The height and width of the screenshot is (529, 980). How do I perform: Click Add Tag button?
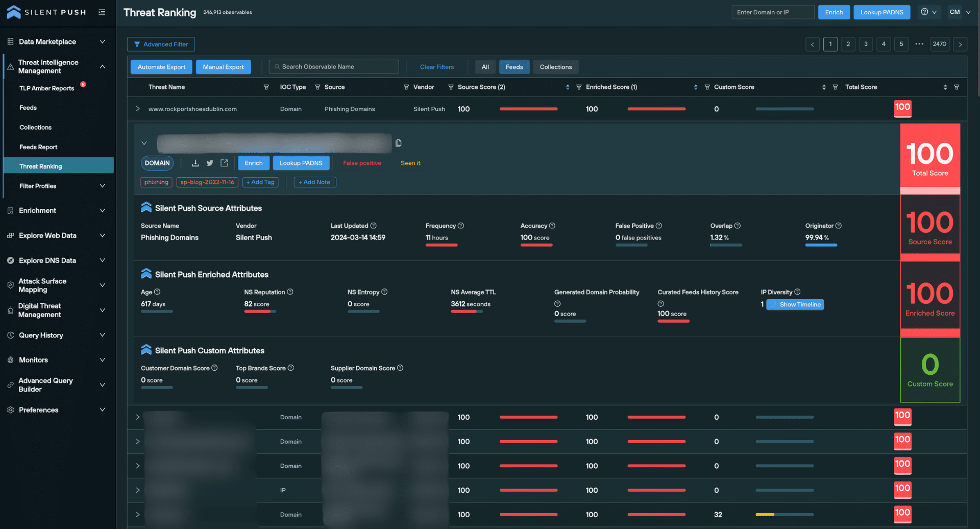(x=260, y=182)
